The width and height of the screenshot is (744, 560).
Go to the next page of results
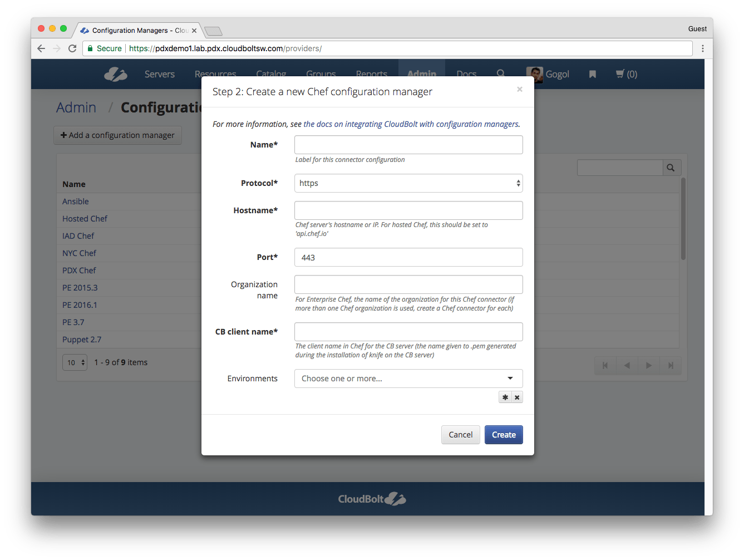tap(649, 366)
